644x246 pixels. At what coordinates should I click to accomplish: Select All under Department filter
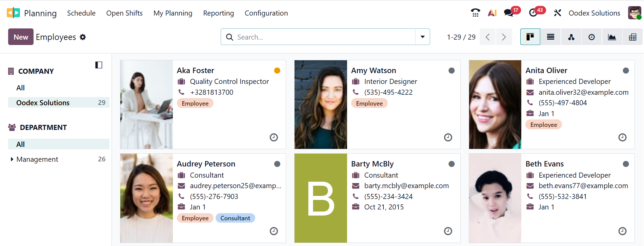point(21,144)
